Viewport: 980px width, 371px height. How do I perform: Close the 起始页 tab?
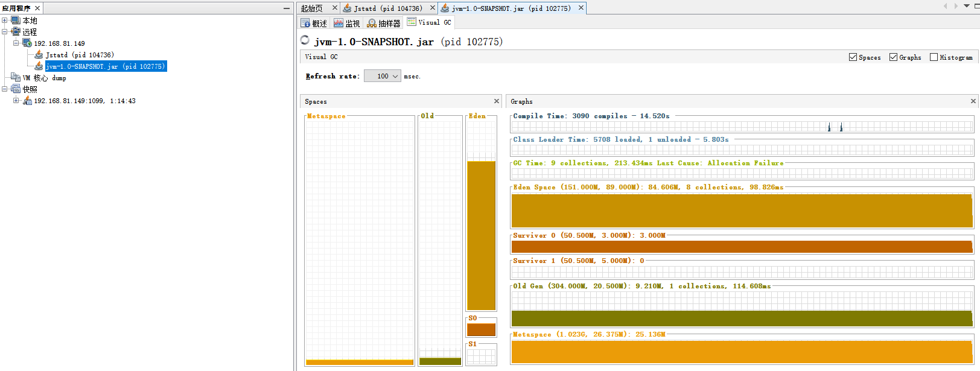[335, 8]
